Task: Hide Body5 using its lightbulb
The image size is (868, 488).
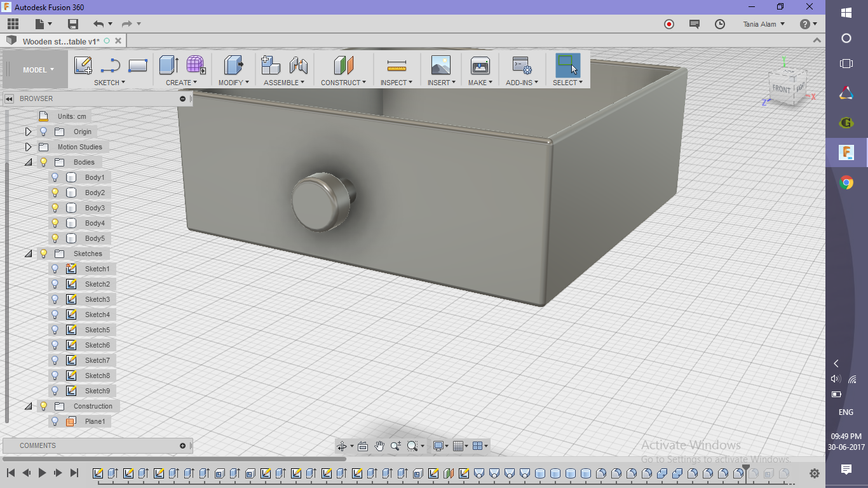Action: coord(55,238)
